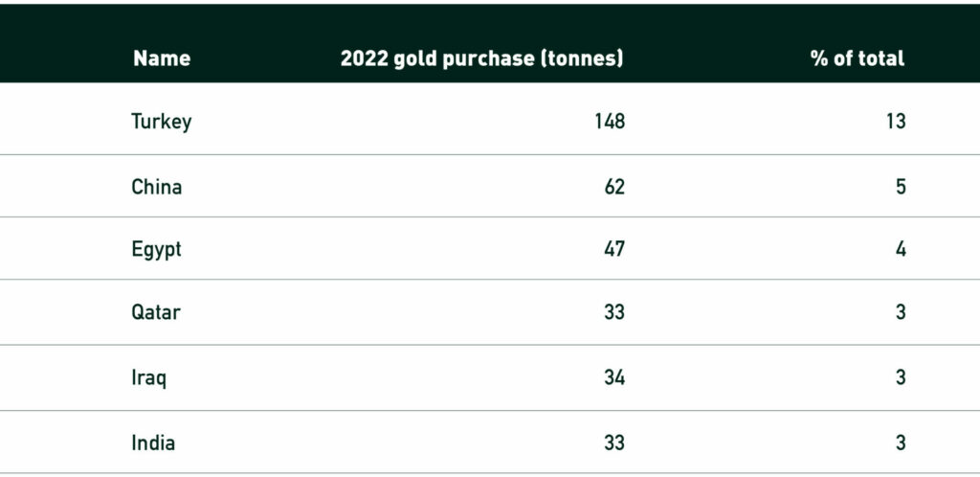Click Qatar's 33 tonnes value
This screenshot has width=980, height=477.
(614, 311)
